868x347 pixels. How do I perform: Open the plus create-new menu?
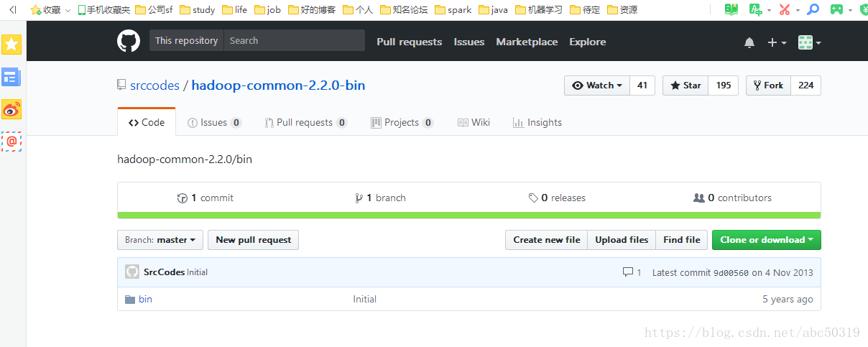(x=777, y=42)
